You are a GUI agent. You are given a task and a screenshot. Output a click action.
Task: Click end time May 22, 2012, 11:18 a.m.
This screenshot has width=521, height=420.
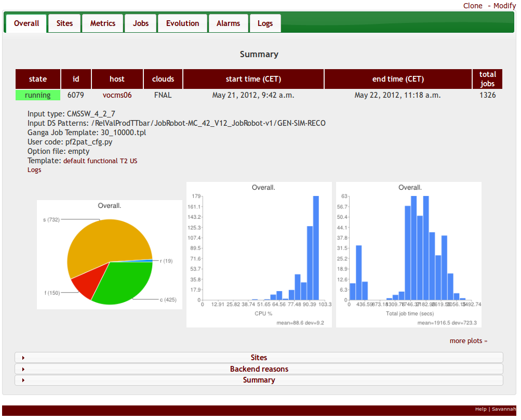point(397,95)
